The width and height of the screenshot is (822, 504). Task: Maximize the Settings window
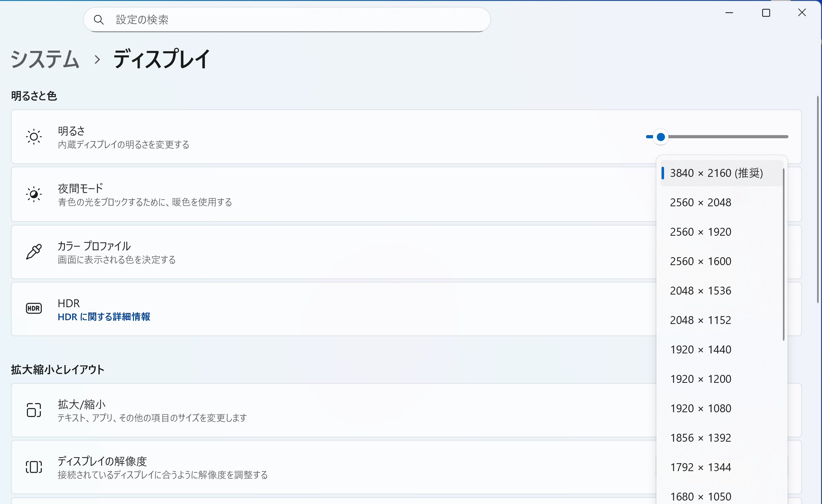[766, 13]
